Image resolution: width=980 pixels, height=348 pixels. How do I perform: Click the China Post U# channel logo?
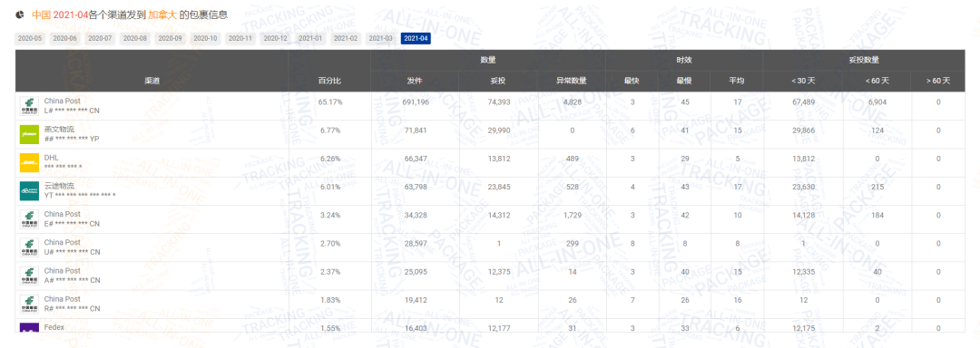(x=29, y=247)
